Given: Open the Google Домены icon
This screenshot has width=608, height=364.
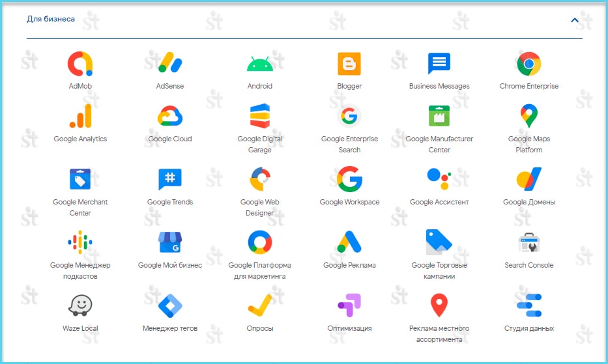Looking at the screenshot, I should point(529,179).
